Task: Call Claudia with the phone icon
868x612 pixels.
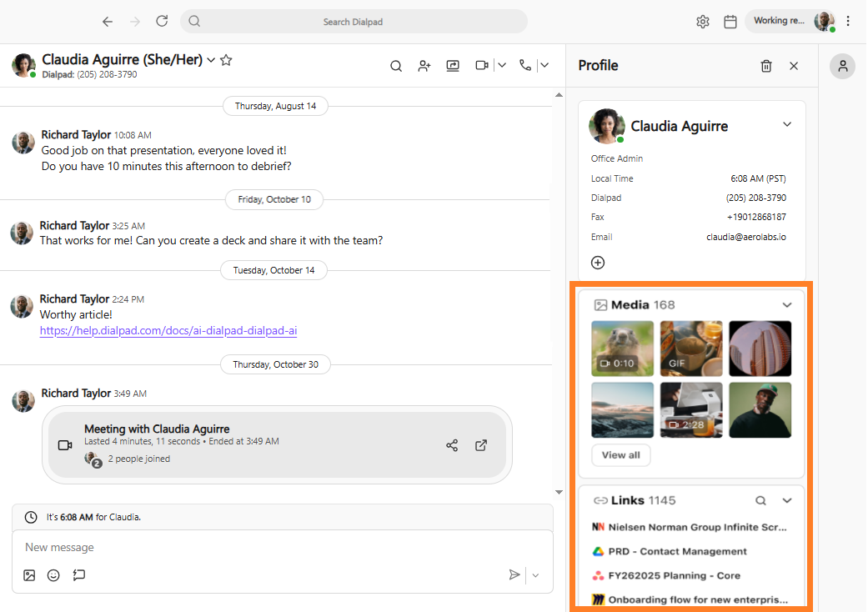Action: pos(524,65)
